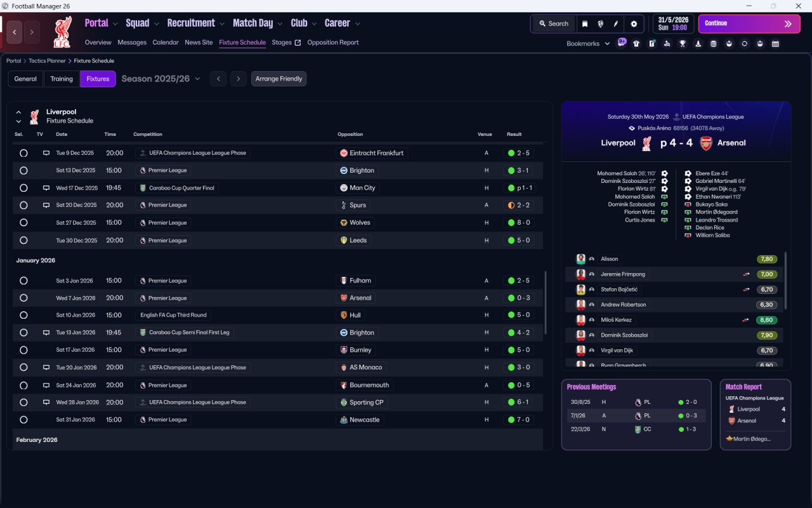Click the magnifier-and-person scouting icon shortcut
812x508 pixels.
[667, 44]
